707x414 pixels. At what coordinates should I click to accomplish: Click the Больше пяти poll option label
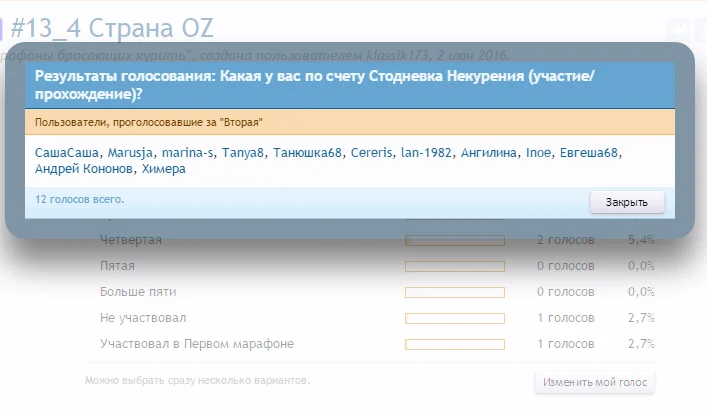[138, 292]
